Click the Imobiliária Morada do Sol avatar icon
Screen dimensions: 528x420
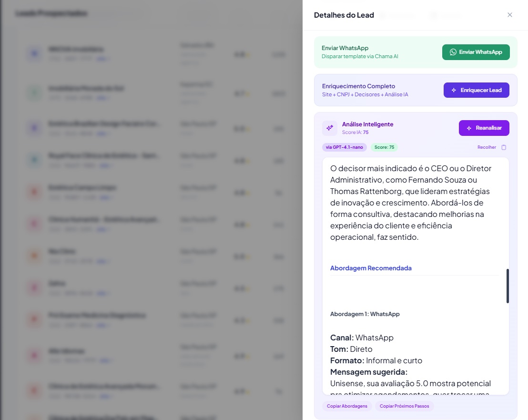[x=33, y=92]
